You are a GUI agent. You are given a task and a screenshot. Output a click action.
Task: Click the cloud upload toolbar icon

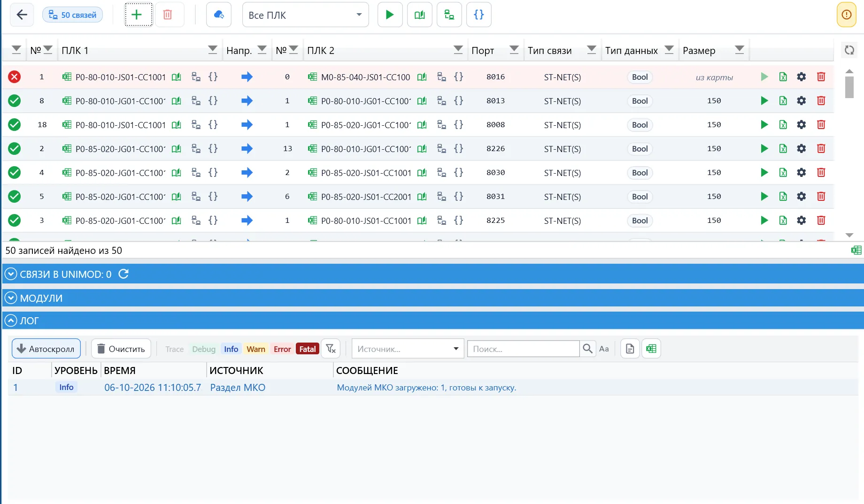(x=219, y=15)
